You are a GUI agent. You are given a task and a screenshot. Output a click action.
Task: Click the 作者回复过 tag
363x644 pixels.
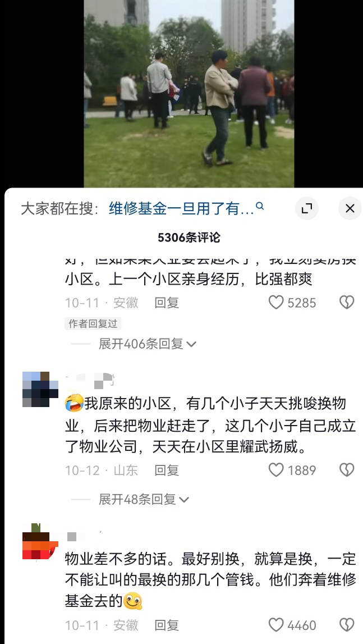(93, 323)
